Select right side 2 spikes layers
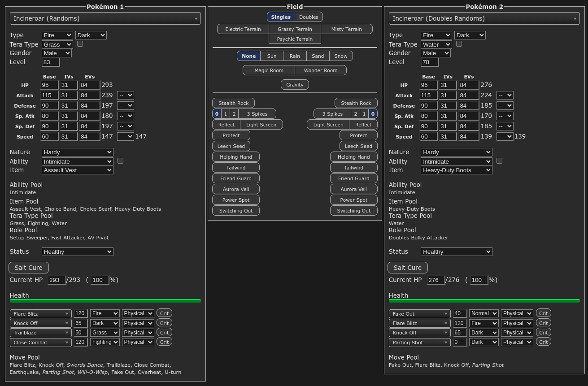 pyautogui.click(x=355, y=114)
